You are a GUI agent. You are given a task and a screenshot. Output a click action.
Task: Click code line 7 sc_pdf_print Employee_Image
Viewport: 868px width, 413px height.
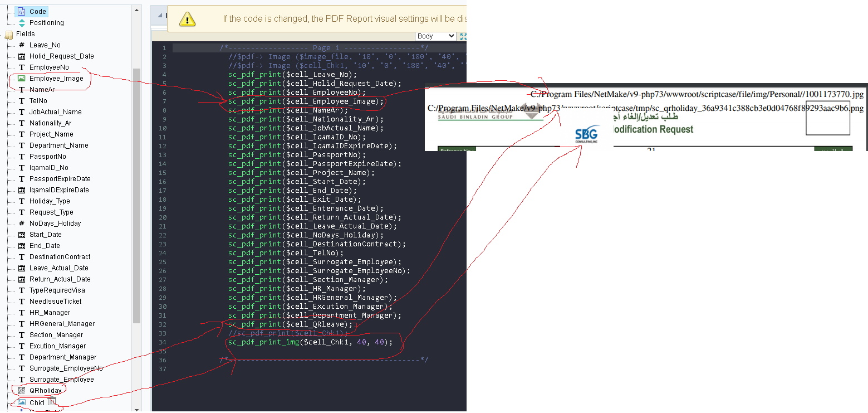(306, 101)
